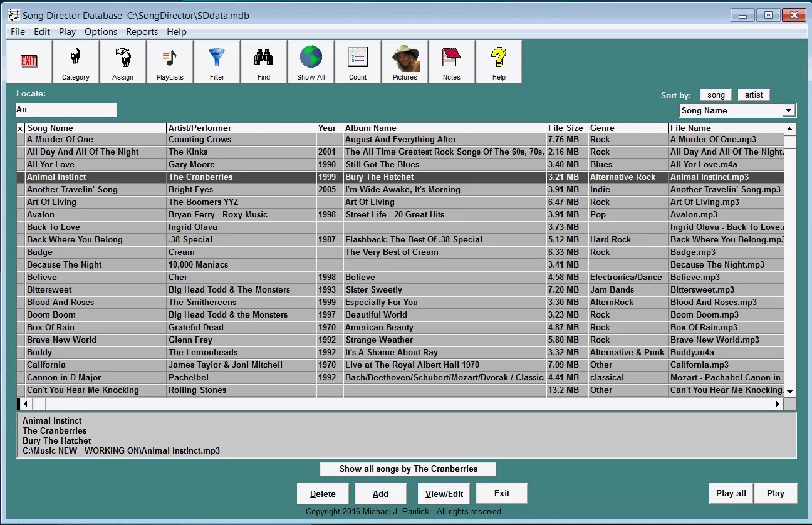
Task: Select the Assign icon
Action: coord(122,61)
